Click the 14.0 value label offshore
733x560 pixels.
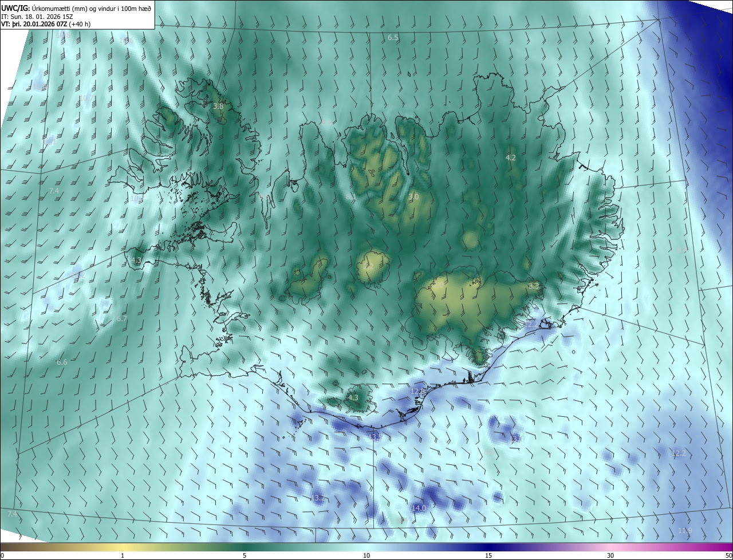coord(419,508)
